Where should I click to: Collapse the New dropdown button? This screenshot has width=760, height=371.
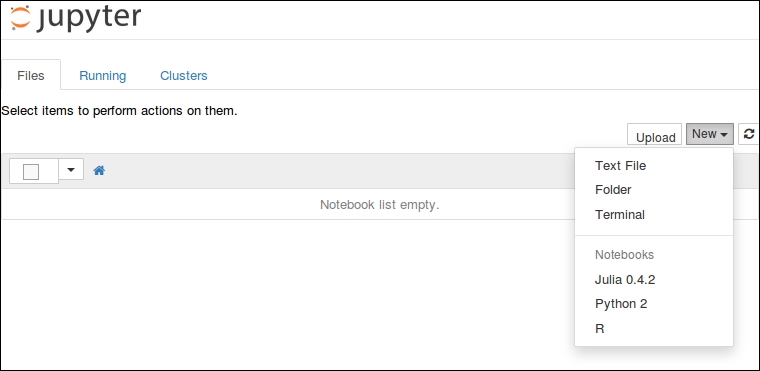tap(710, 134)
